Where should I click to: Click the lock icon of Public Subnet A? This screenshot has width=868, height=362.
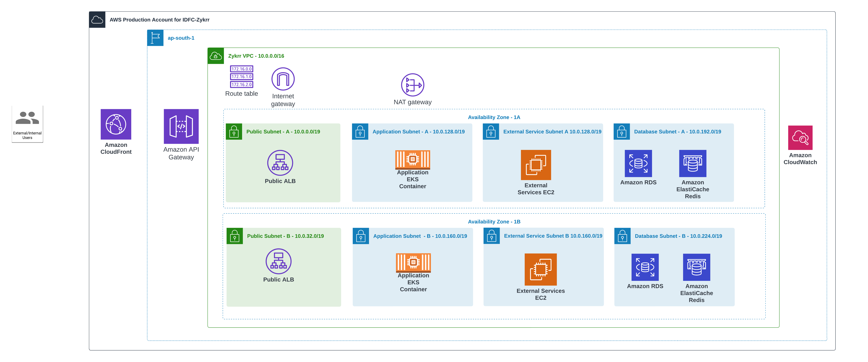click(x=234, y=132)
